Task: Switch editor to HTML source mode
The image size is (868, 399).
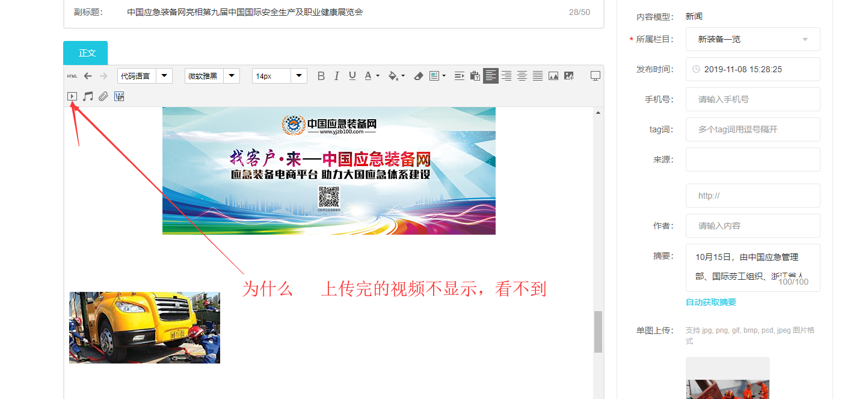Action: tap(72, 76)
